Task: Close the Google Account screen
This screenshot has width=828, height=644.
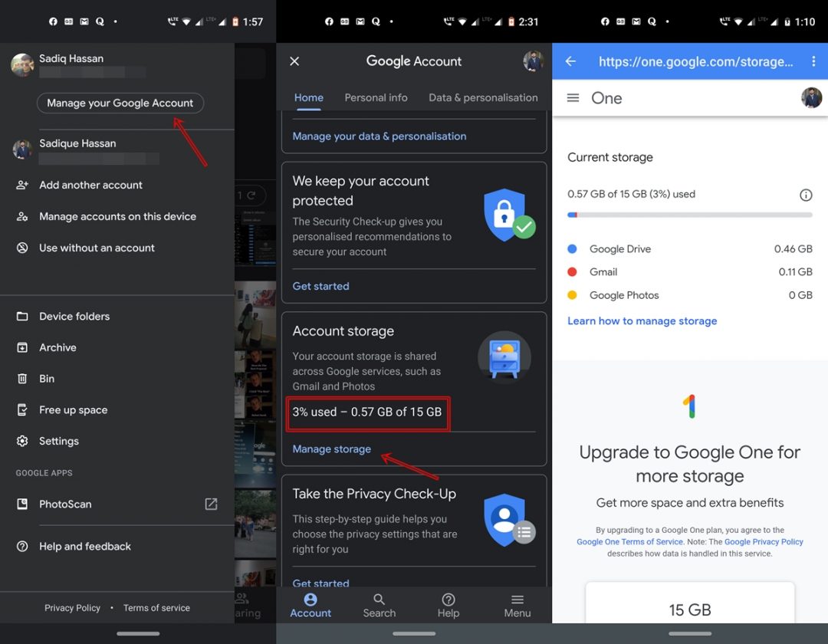Action: point(294,61)
